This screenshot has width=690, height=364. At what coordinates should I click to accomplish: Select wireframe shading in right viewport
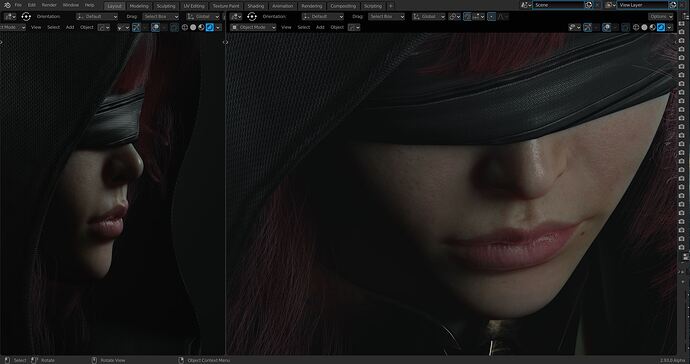pos(636,27)
